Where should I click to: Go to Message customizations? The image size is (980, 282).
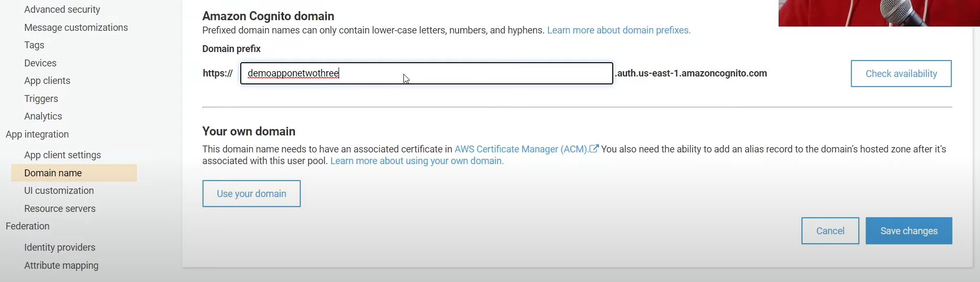pos(76,28)
